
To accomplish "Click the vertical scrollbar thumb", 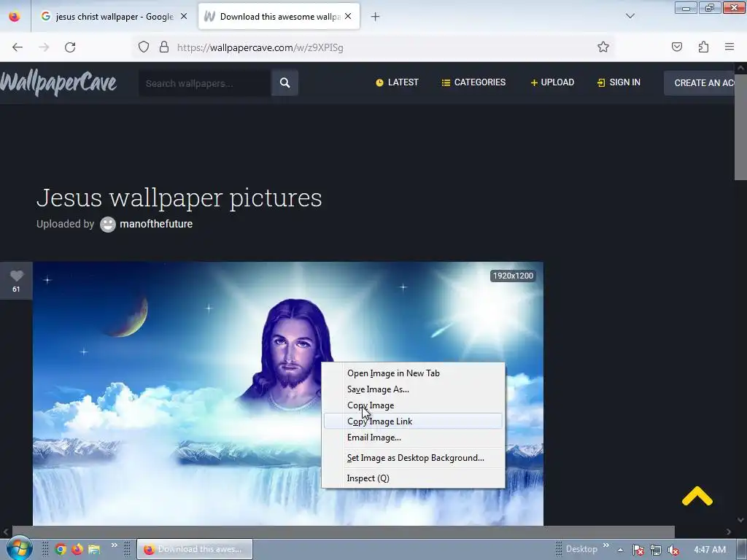I will tap(740, 127).
